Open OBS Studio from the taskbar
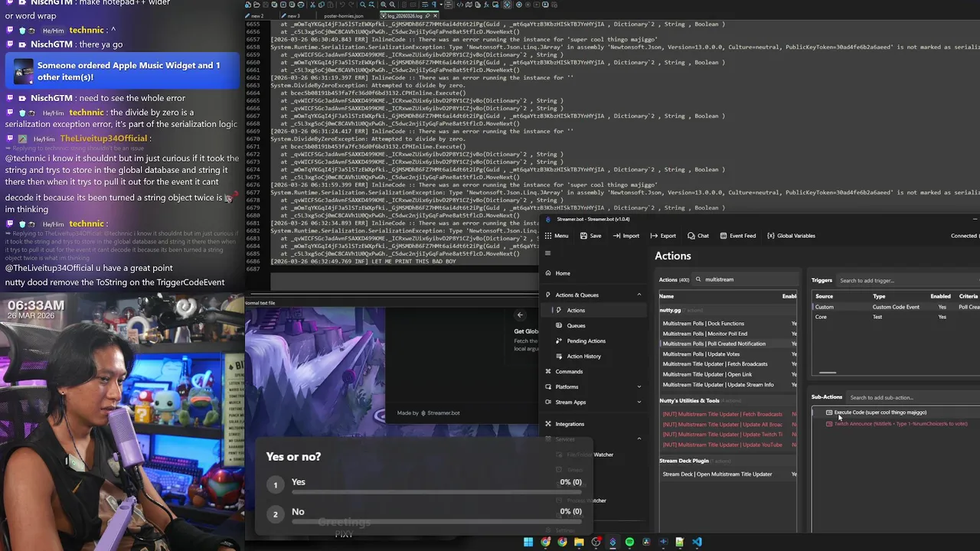 click(596, 542)
